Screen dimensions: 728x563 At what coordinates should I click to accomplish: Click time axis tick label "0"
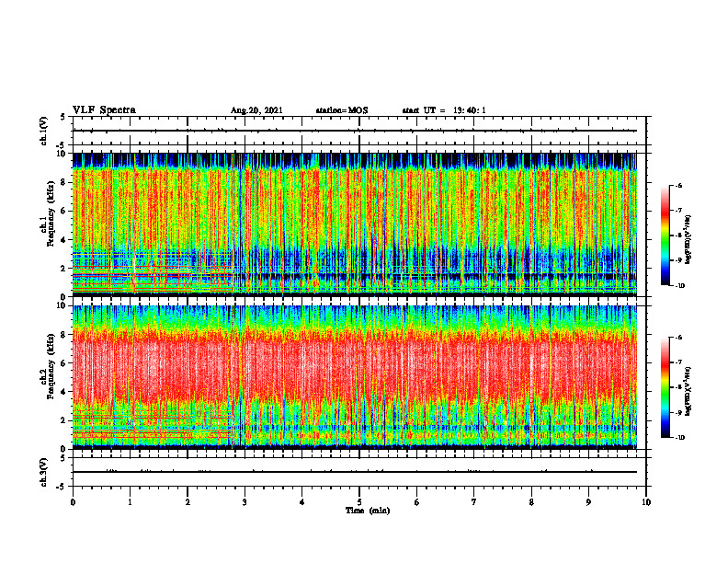click(73, 502)
